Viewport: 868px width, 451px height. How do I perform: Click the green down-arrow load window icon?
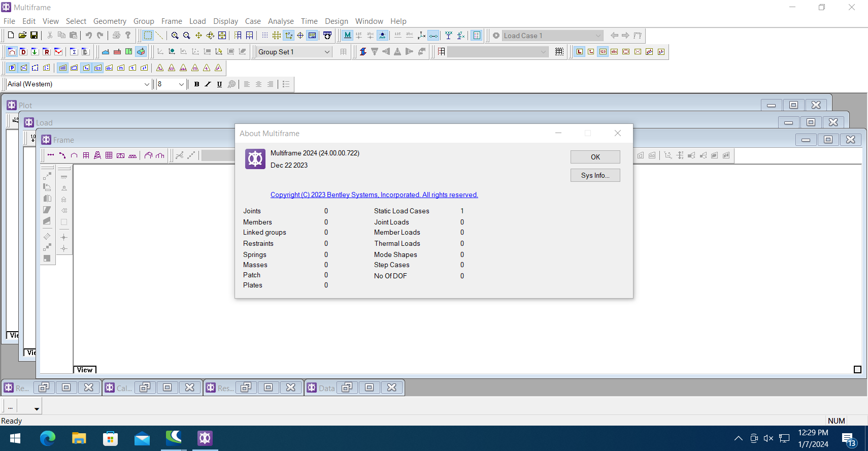(35, 51)
